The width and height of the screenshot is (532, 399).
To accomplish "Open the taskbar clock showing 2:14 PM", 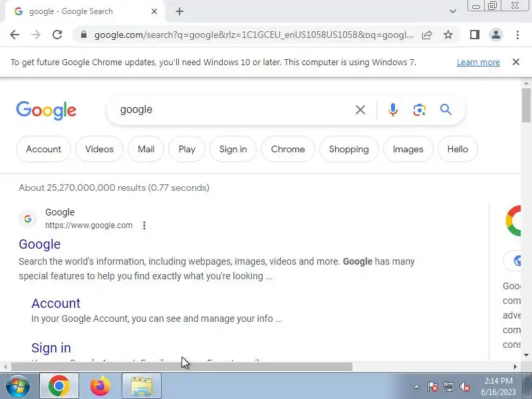I will point(498,386).
